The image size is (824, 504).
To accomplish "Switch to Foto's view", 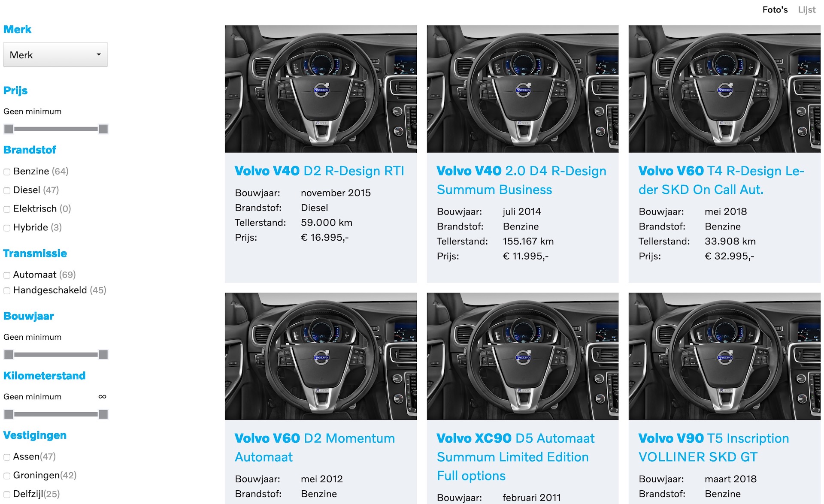I will pyautogui.click(x=775, y=9).
